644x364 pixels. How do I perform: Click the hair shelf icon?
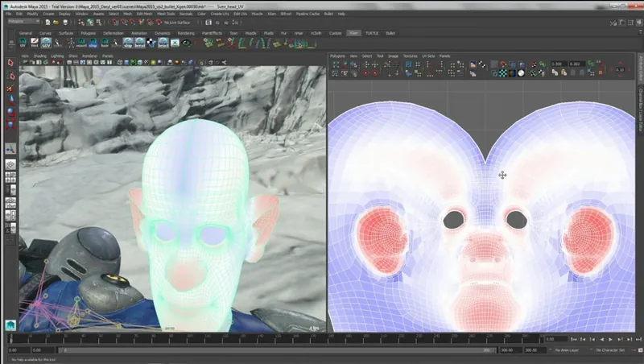tap(105, 43)
